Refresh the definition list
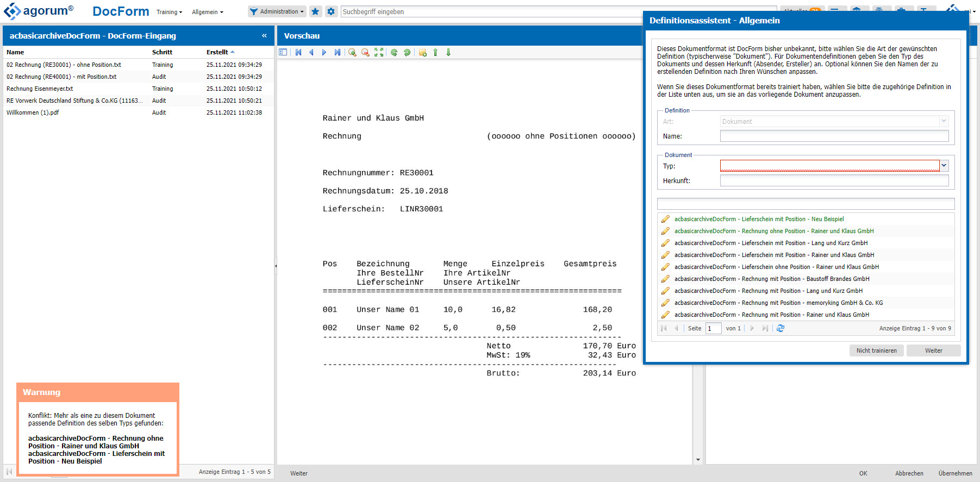 781,328
